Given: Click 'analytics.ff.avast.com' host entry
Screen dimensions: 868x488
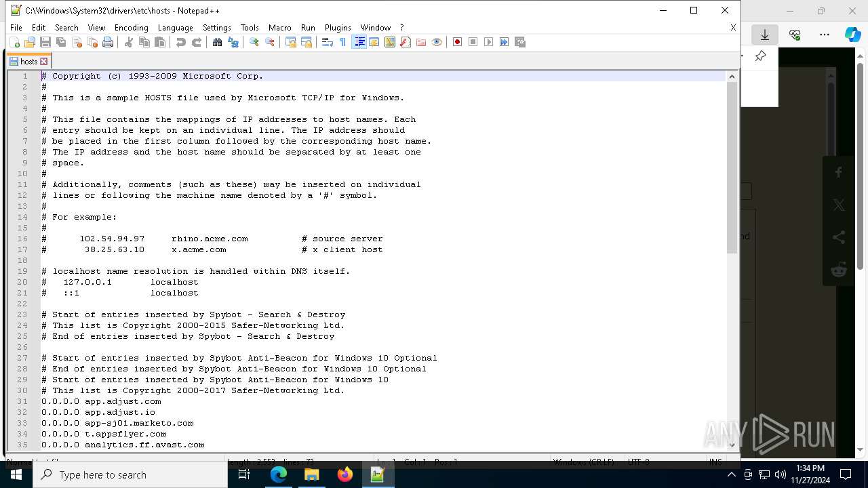Looking at the screenshot, I should click(144, 445).
